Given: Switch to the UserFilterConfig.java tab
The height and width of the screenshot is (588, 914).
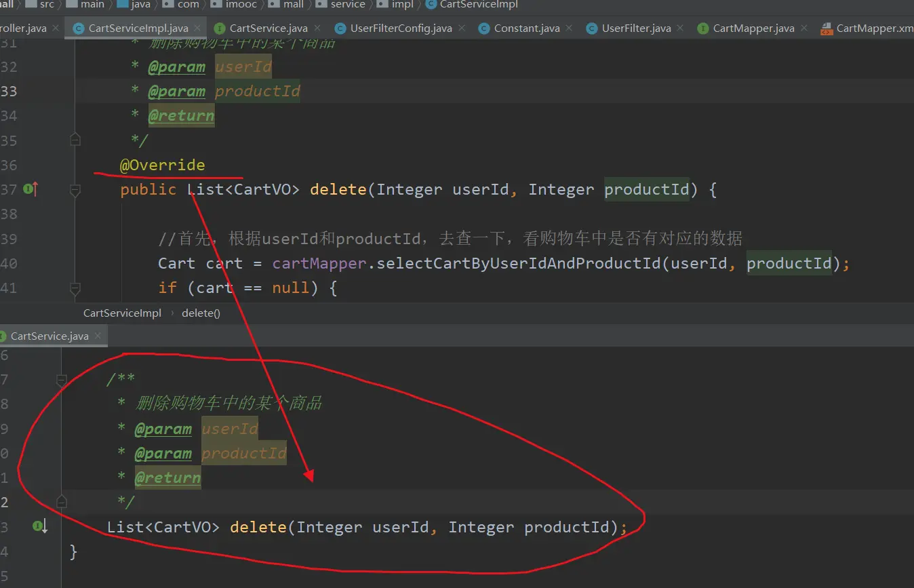Looking at the screenshot, I should 400,28.
